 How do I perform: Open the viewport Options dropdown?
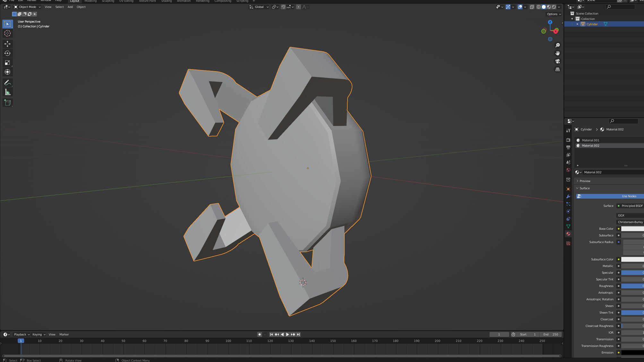[x=554, y=14]
